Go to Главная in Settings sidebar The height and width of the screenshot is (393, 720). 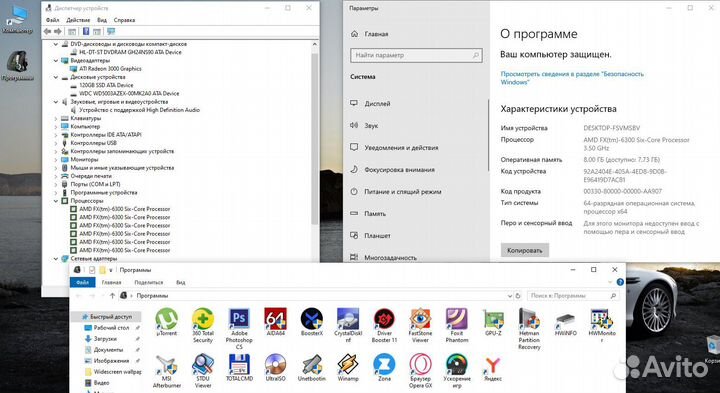tap(370, 34)
